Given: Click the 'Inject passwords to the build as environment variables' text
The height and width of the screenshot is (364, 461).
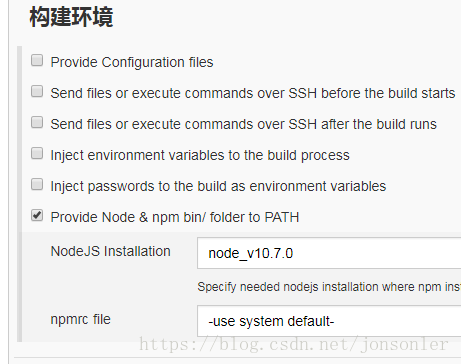Looking at the screenshot, I should pyautogui.click(x=218, y=186).
